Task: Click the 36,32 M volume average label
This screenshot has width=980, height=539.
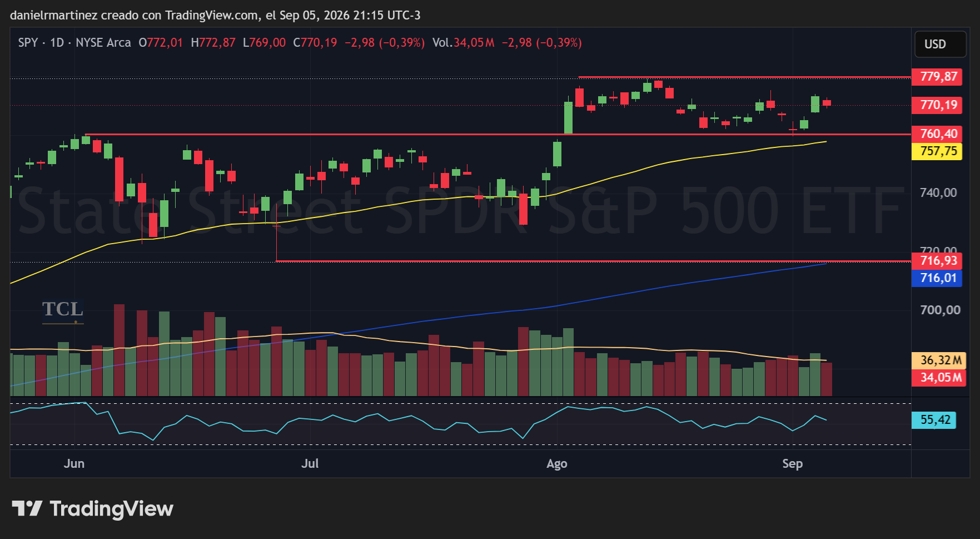Action: (940, 360)
